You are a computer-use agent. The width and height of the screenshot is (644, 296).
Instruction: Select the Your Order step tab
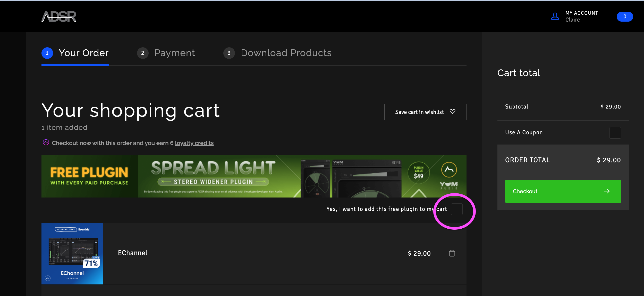click(75, 53)
